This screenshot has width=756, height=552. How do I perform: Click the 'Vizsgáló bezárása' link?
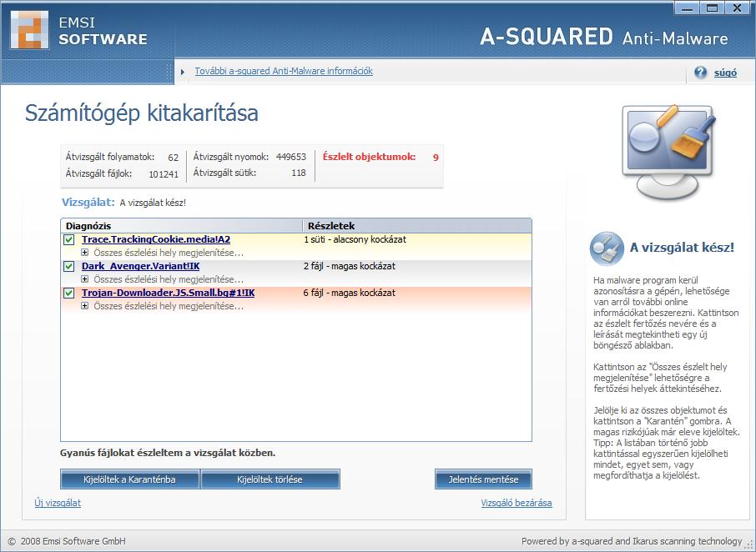516,503
